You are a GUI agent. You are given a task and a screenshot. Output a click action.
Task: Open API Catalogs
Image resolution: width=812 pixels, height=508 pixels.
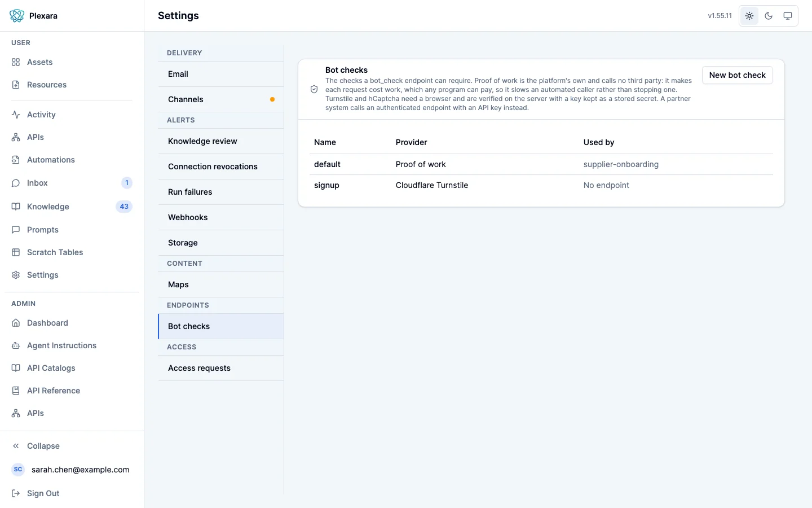click(72, 368)
